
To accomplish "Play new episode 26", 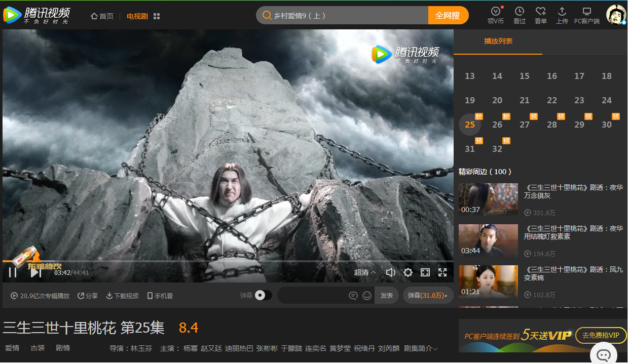I will click(497, 125).
